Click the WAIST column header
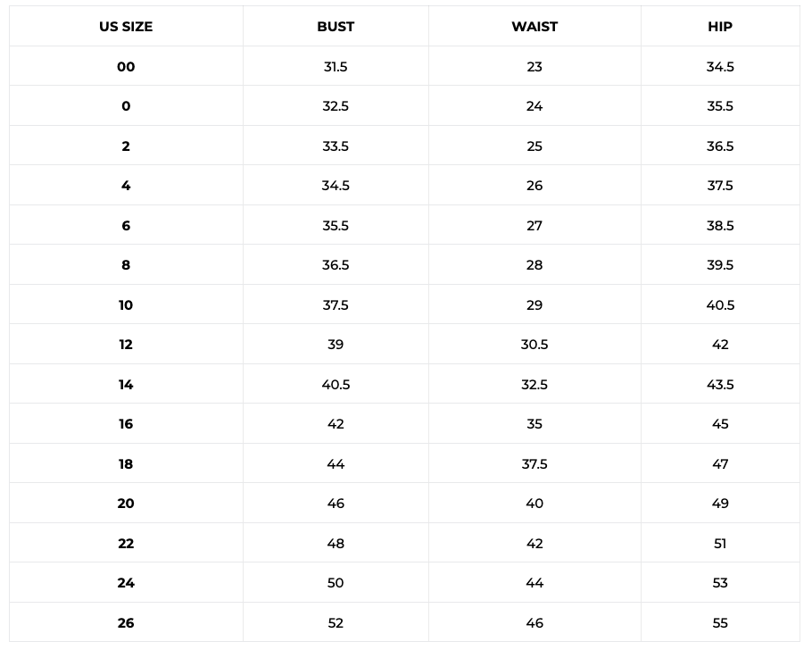Viewport: 812px width, 650px height. click(x=534, y=27)
